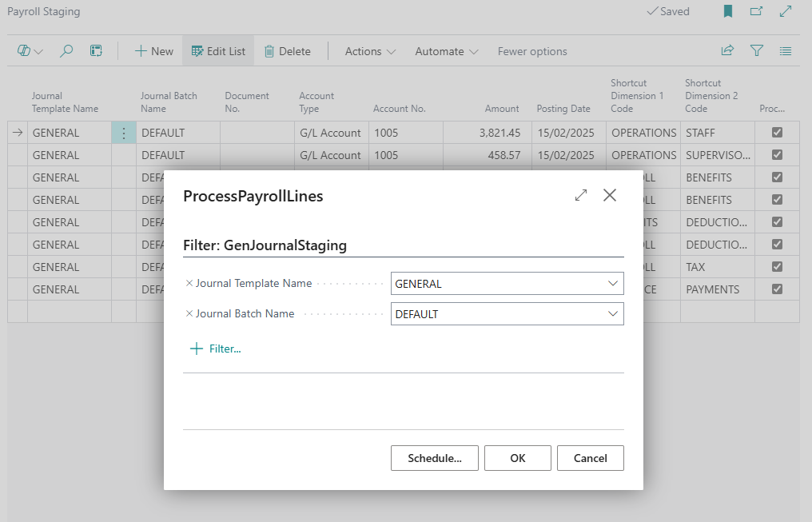Click Edit List in toolbar
The width and height of the screenshot is (812, 522).
pos(218,50)
